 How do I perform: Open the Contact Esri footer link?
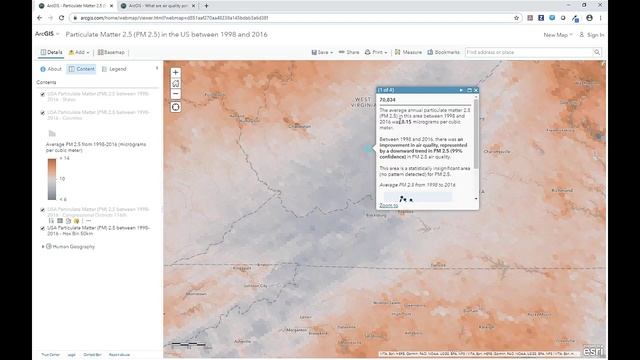click(x=92, y=355)
